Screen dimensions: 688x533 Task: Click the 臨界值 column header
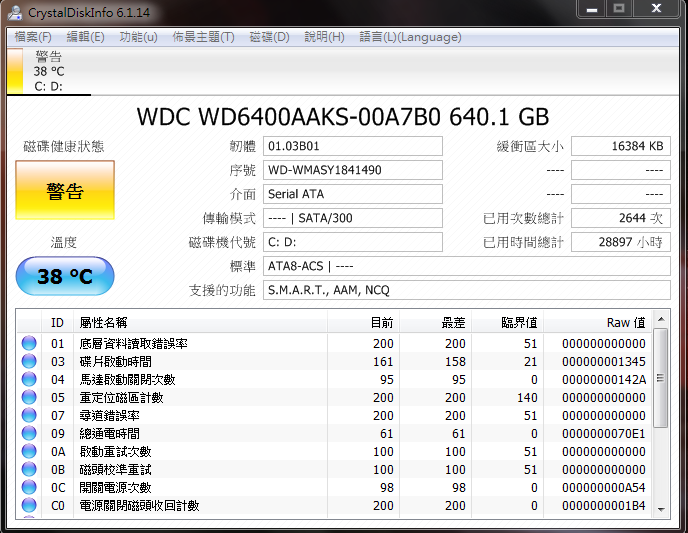pos(507,322)
